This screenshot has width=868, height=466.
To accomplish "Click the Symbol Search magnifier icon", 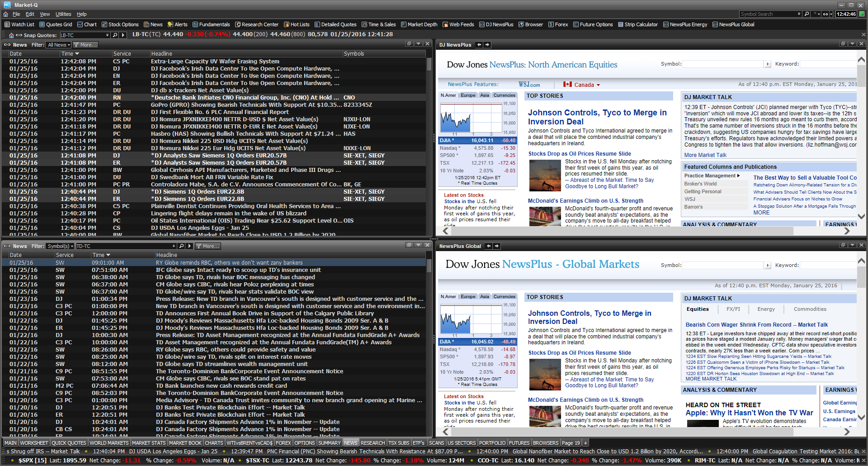I will pos(807,14).
